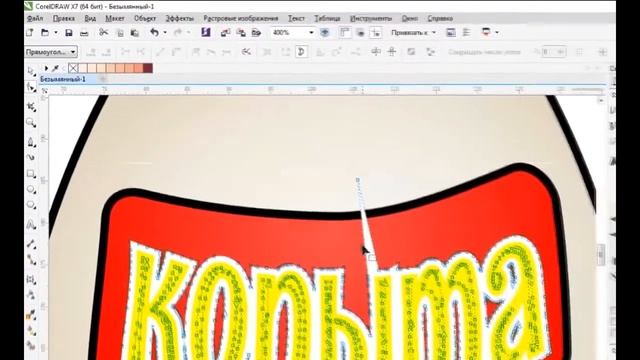Open the Справка menu
Viewport: 640px width, 360px height.
pyautogui.click(x=440, y=18)
